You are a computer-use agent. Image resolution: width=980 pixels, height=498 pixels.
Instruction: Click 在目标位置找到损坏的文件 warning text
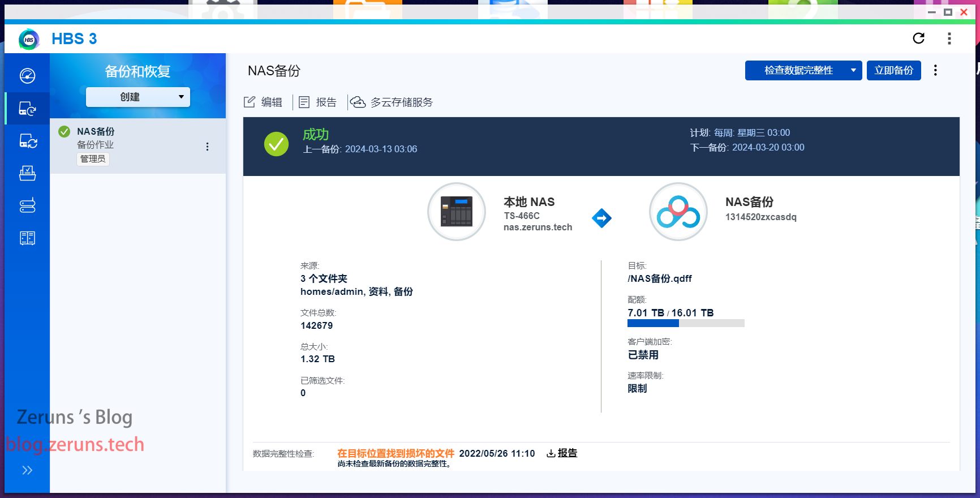pos(396,453)
